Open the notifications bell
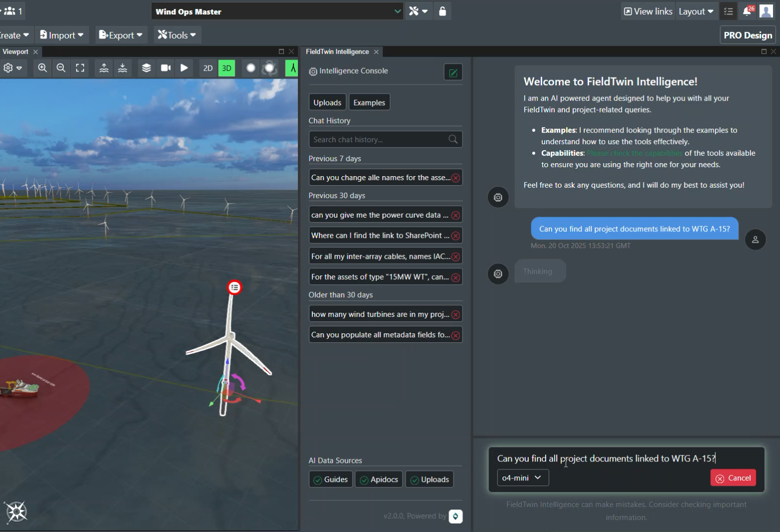780x532 pixels. 747,12
